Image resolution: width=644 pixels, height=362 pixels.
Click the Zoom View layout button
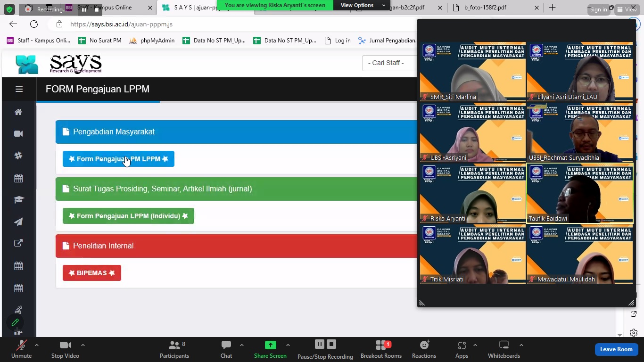(627, 9)
